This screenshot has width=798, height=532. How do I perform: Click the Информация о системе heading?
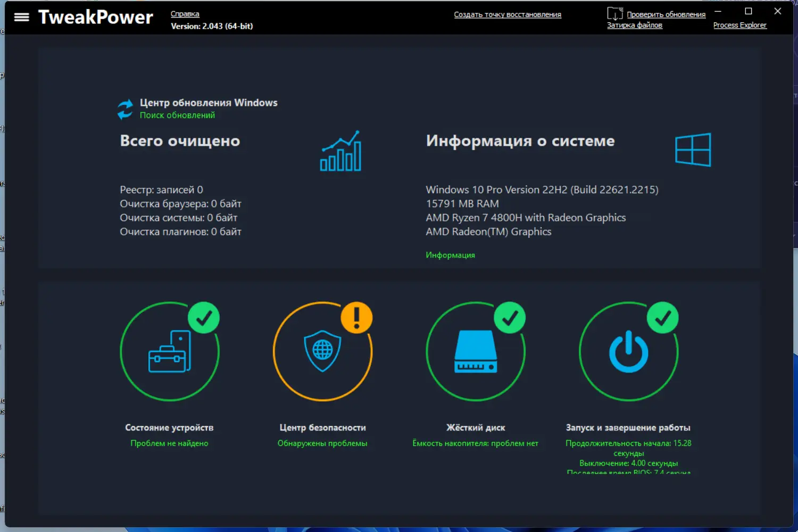[520, 141]
